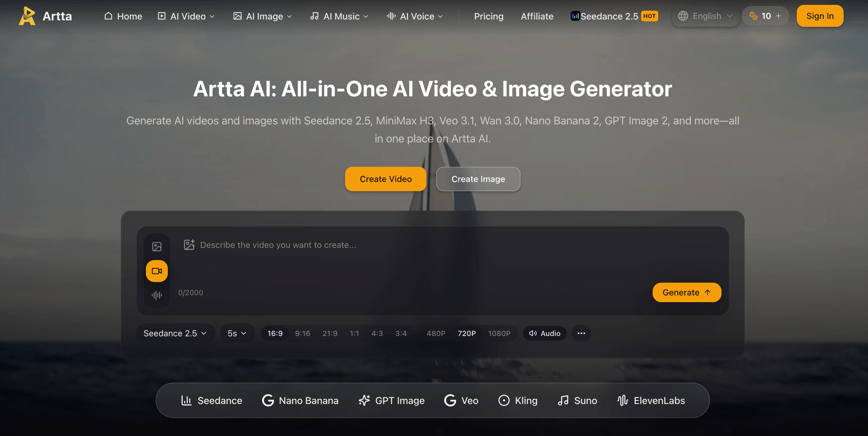868x436 pixels.
Task: Click the Nano Banana model shortcut
Action: (x=300, y=400)
